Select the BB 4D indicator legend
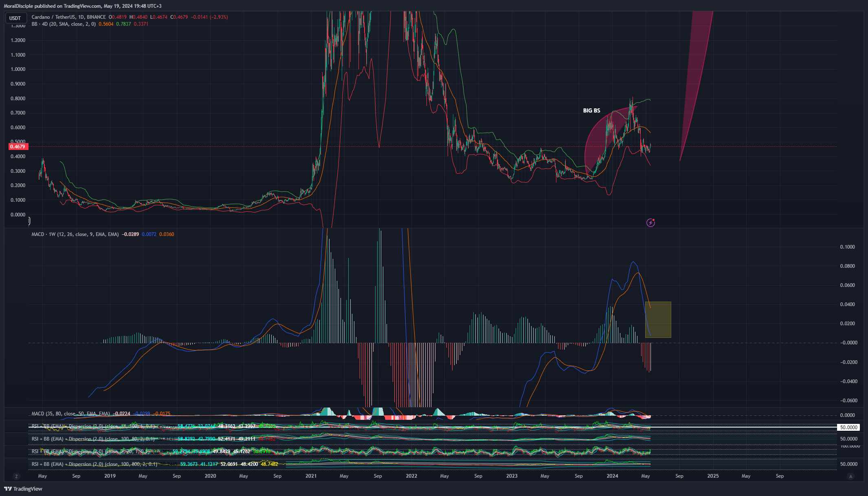This screenshot has width=868, height=496. [x=64, y=24]
